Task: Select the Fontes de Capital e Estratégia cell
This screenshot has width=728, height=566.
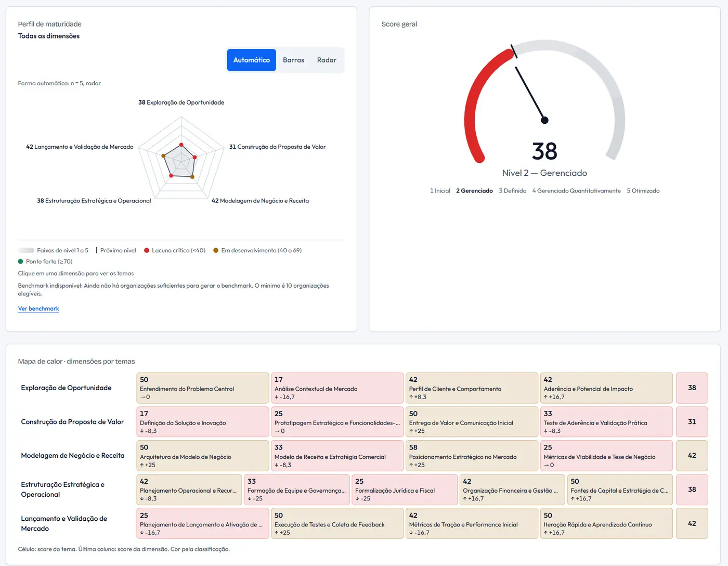Action: [x=620, y=490]
